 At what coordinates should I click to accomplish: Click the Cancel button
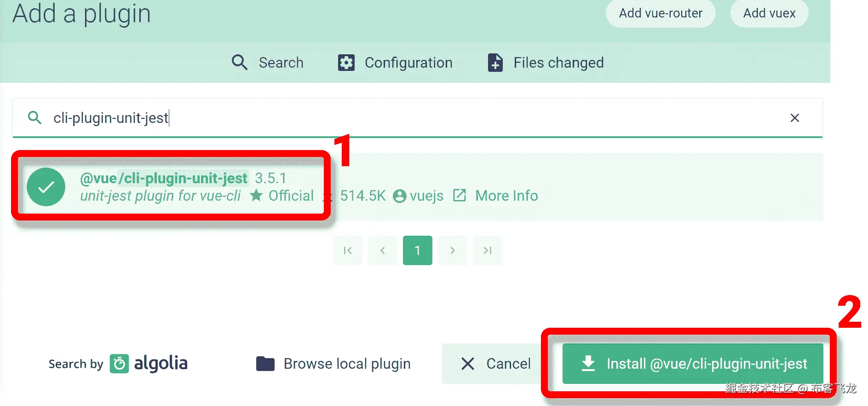(x=495, y=364)
